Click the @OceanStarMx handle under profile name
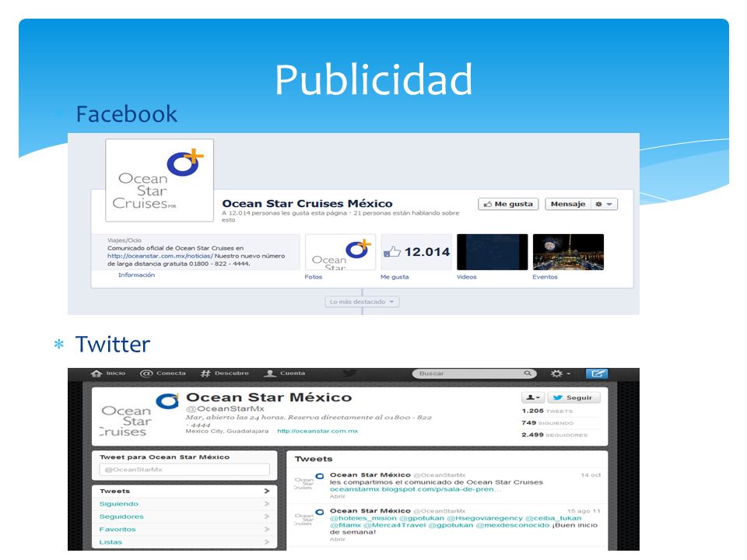 (225, 408)
